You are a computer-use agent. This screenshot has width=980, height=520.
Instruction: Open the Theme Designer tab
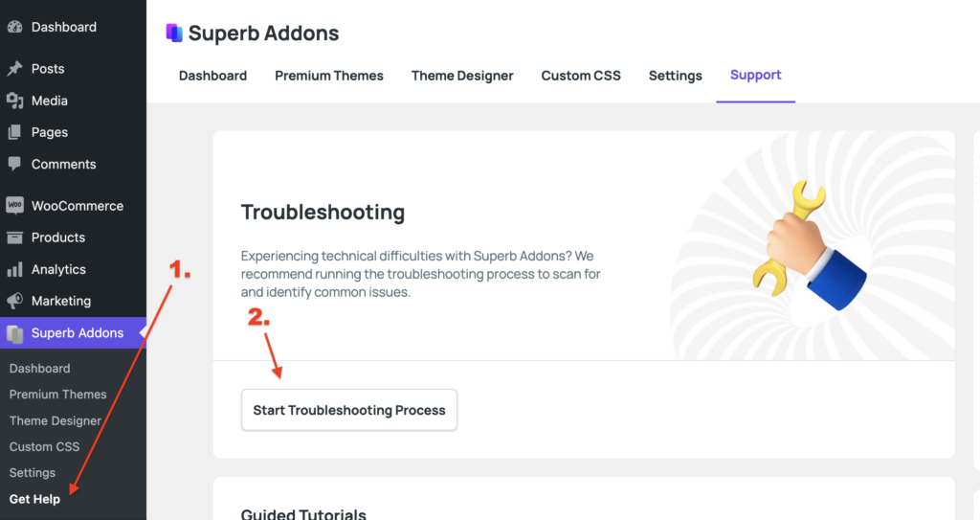462,76
